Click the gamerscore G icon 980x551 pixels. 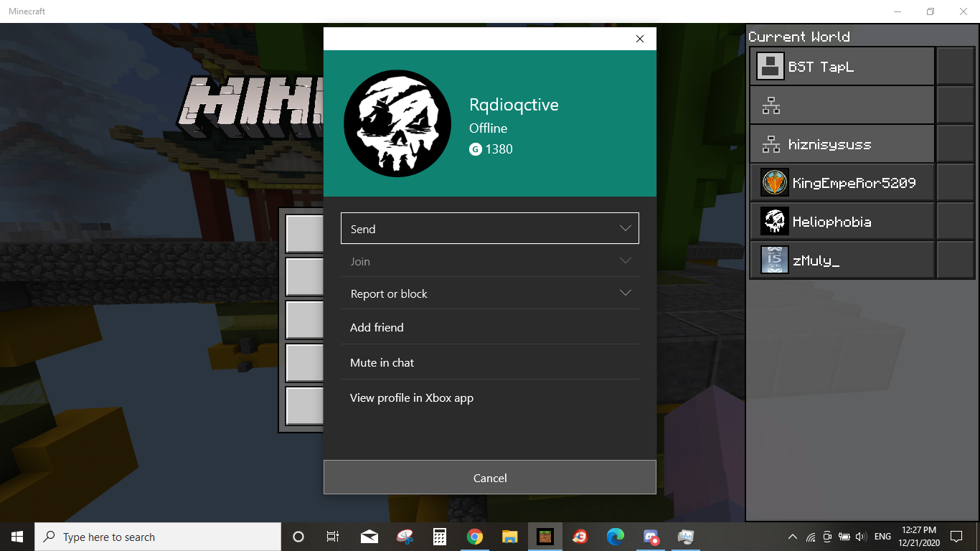coord(475,149)
